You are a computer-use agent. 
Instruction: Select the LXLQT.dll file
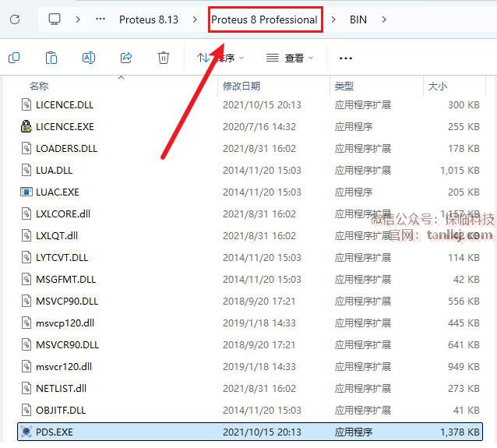pyautogui.click(x=57, y=235)
